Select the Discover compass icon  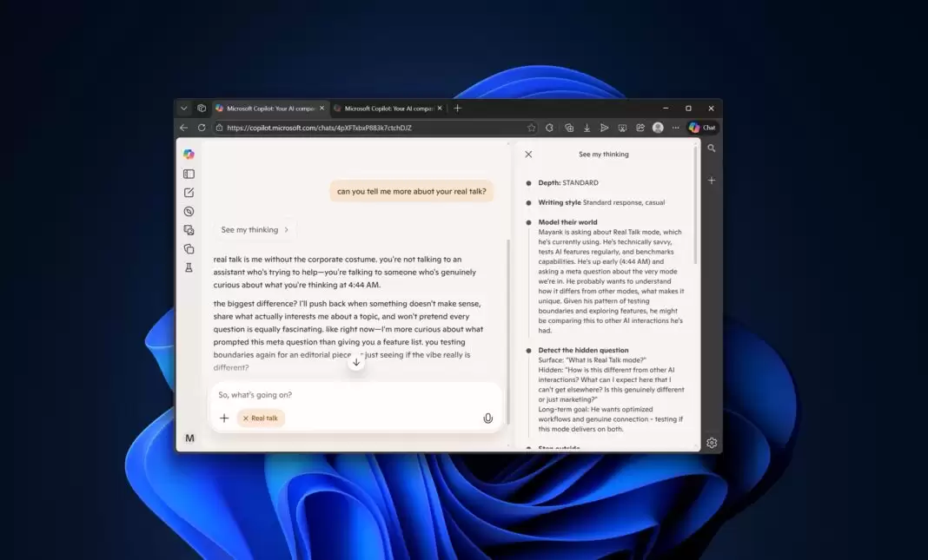click(189, 211)
